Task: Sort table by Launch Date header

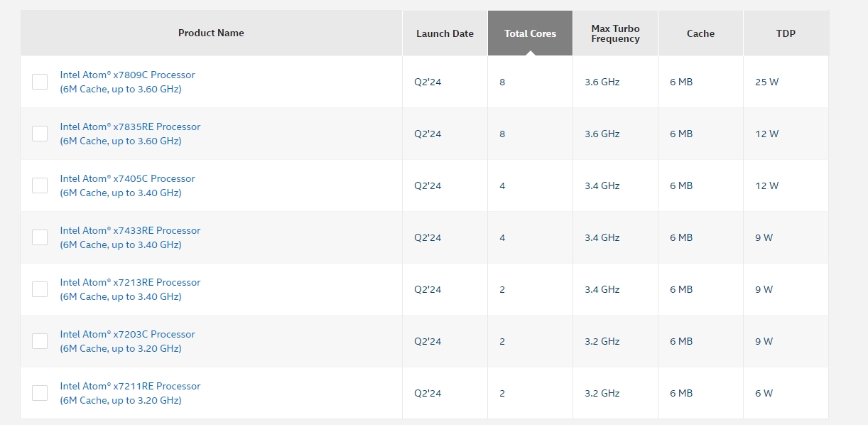Action: click(445, 33)
